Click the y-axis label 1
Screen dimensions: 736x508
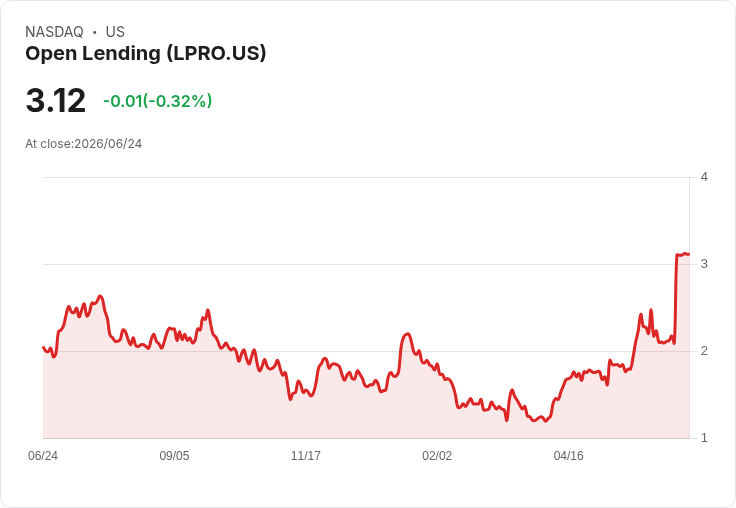pyautogui.click(x=704, y=438)
